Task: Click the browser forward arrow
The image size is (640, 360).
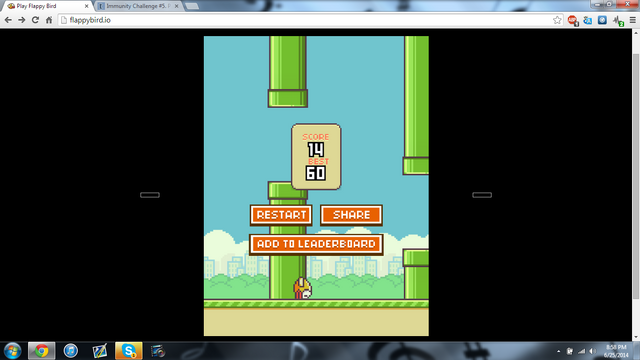Action: [x=22, y=20]
